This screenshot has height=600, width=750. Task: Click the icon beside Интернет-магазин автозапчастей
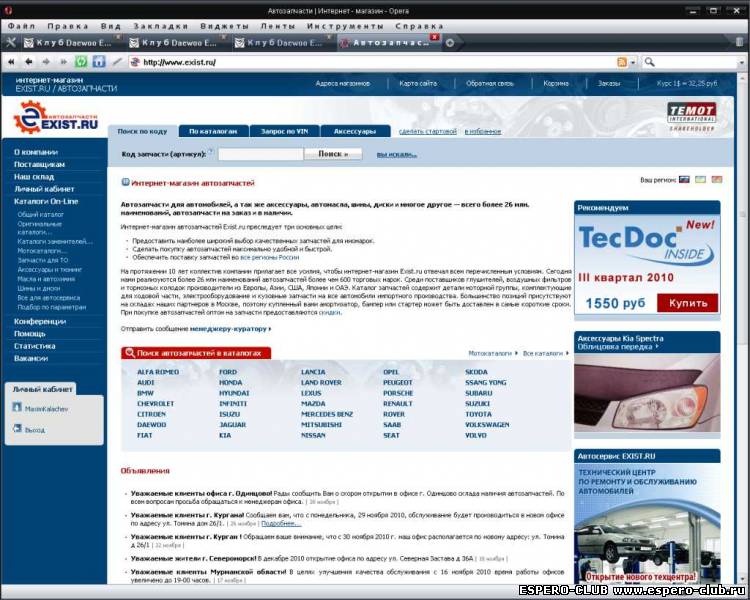(125, 182)
